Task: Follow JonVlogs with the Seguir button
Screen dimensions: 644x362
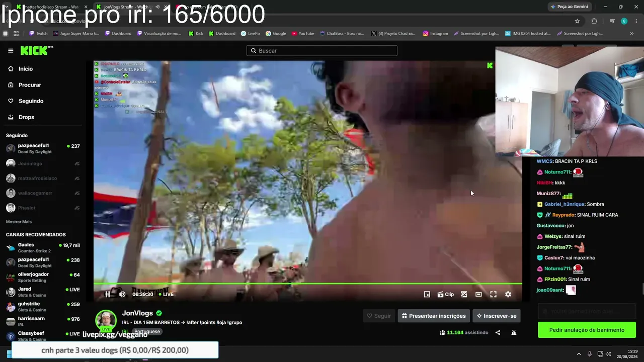Action: 379,316
